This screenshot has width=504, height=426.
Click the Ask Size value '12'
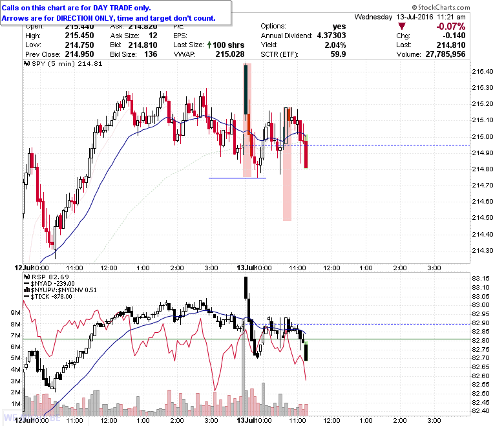point(153,36)
